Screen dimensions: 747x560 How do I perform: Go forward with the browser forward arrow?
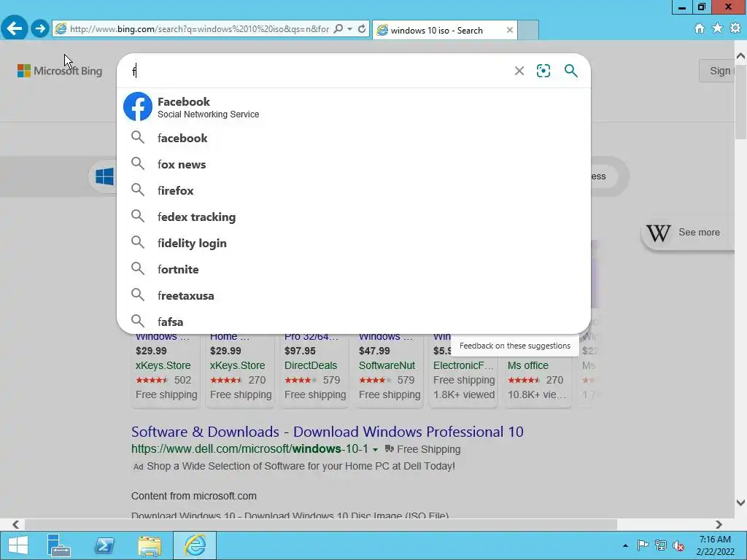pos(40,28)
